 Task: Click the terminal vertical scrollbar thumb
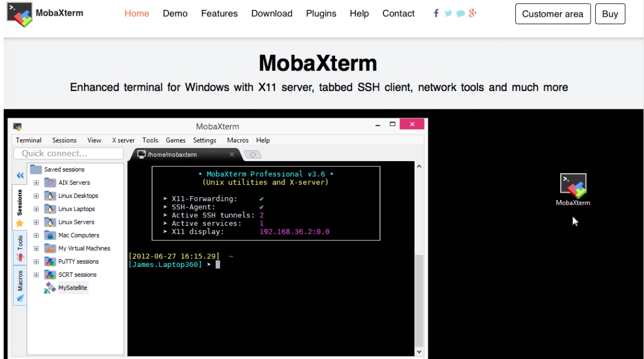click(418, 301)
